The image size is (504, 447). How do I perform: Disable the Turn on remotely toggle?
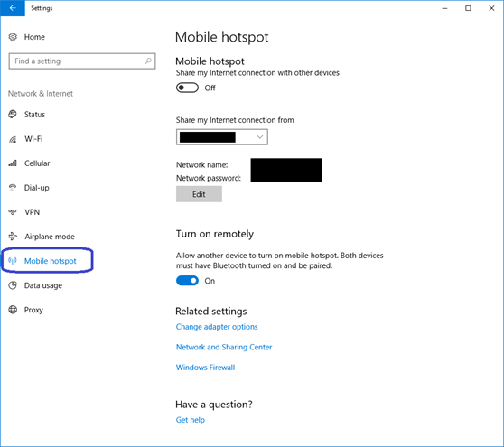click(x=187, y=281)
